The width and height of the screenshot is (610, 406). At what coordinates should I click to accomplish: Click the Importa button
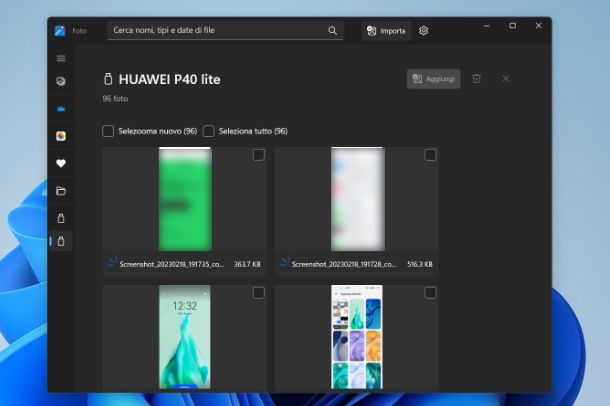[x=386, y=31]
